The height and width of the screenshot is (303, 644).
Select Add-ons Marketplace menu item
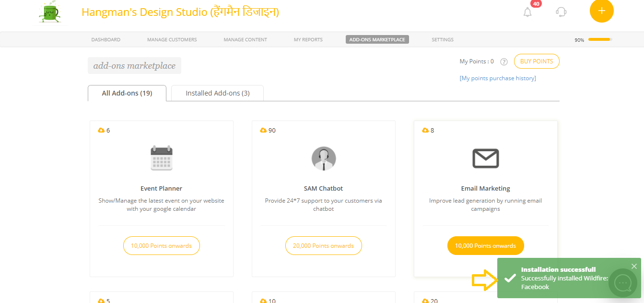point(377,39)
